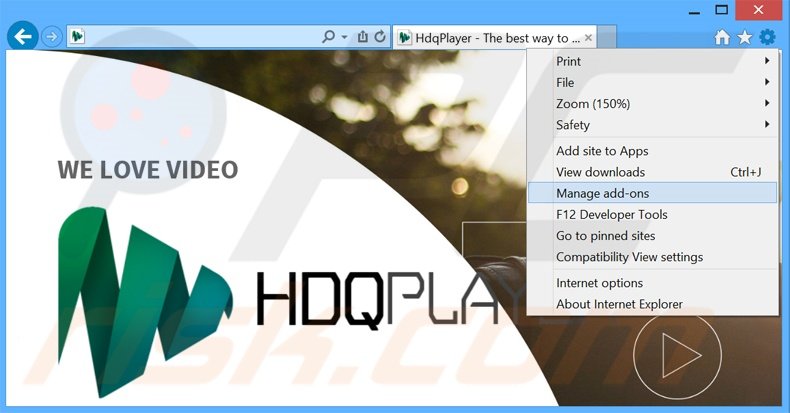
Task: Click the WE LOVE VIDEO heading
Action: click(x=148, y=170)
